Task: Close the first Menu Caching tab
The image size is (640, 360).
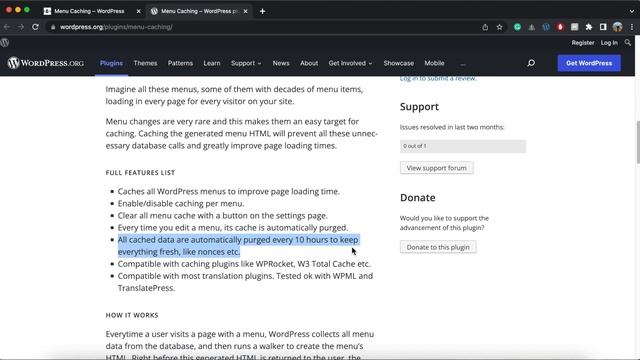Action: pos(138,11)
